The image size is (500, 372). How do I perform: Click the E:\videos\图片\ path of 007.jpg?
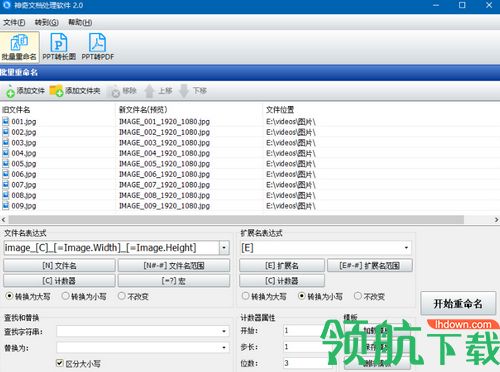291,185
